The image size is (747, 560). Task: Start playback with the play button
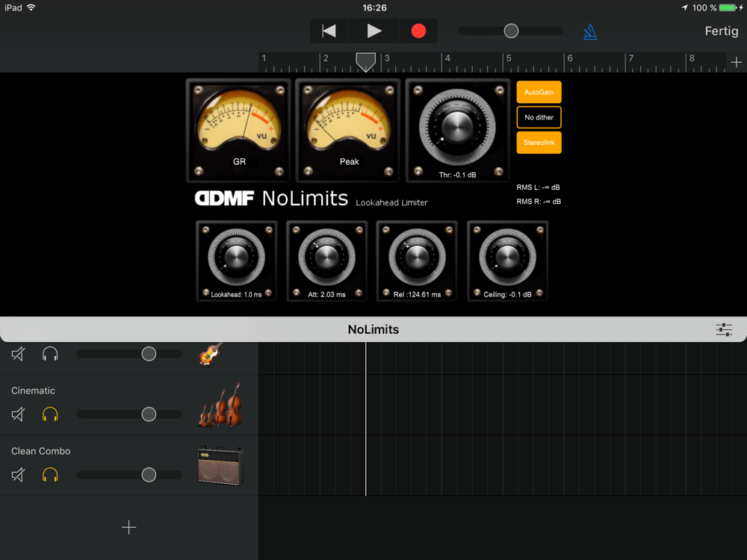(x=374, y=31)
